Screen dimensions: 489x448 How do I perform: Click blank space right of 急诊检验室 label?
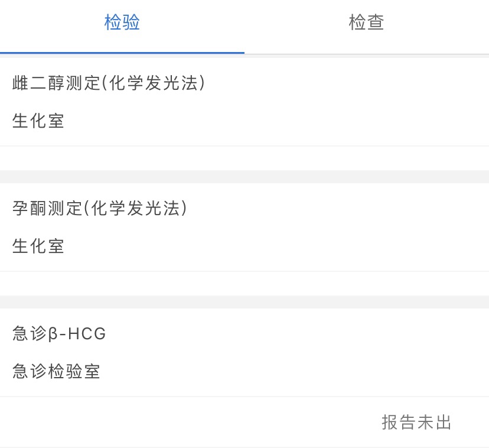[x=295, y=372]
